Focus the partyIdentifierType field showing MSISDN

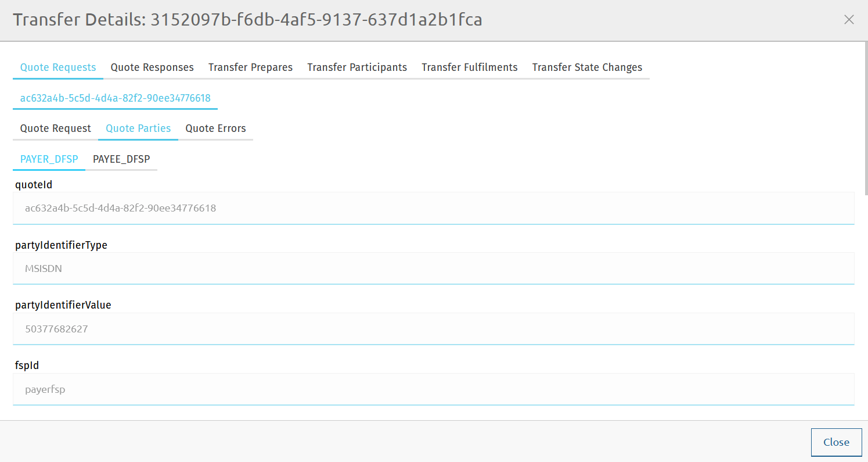tap(433, 268)
